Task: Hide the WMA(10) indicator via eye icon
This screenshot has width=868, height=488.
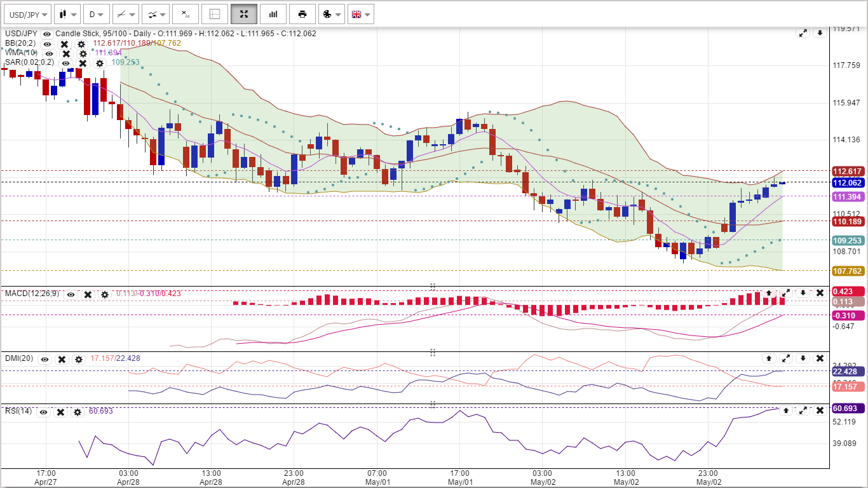Action: tap(50, 53)
